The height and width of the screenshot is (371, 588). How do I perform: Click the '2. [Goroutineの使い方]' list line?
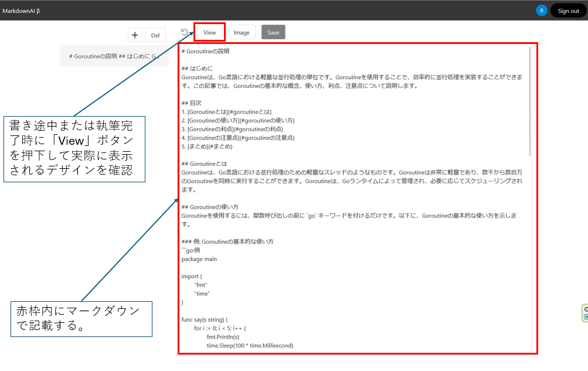click(x=238, y=120)
